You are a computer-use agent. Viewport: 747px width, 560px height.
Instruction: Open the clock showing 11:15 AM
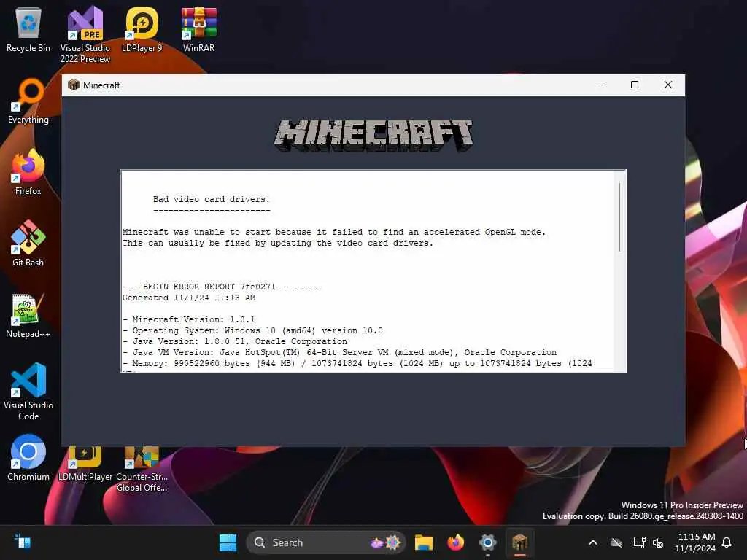(x=695, y=542)
